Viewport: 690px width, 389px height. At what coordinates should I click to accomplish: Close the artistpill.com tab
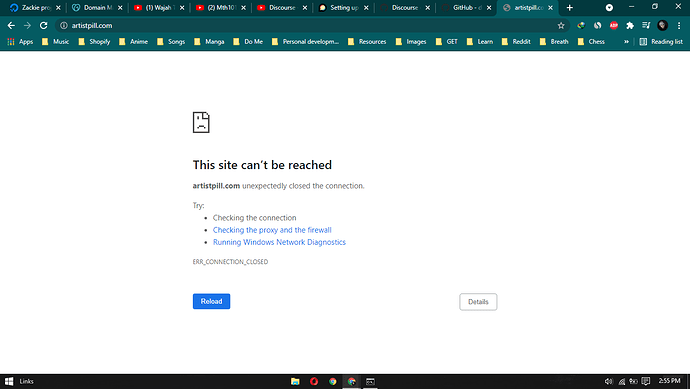(x=550, y=7)
